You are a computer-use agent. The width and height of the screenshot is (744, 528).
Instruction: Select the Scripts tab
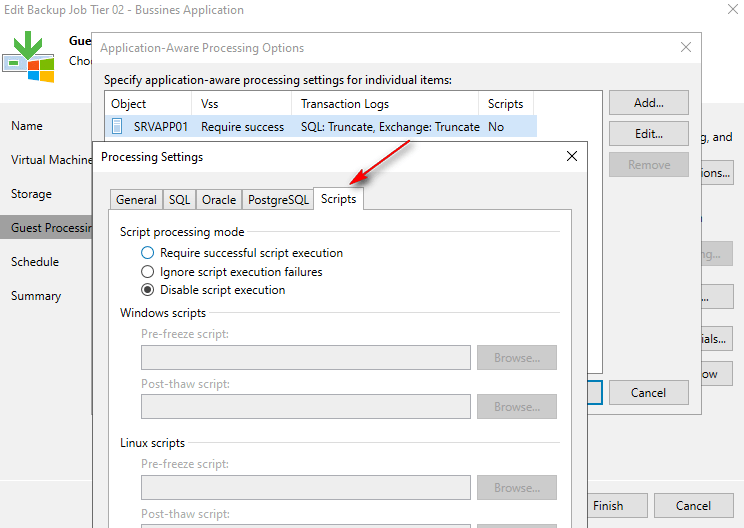[x=338, y=199]
